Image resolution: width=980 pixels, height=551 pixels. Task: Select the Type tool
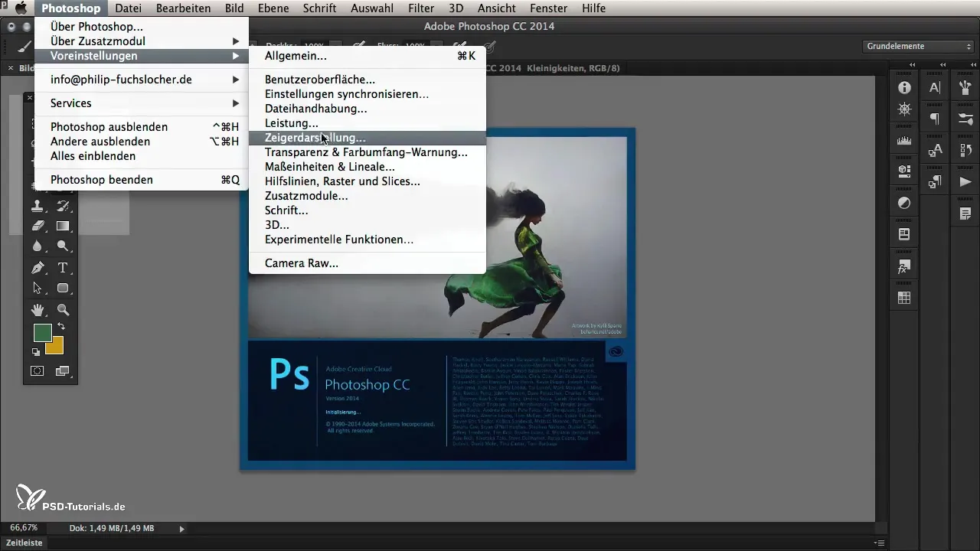click(x=63, y=268)
